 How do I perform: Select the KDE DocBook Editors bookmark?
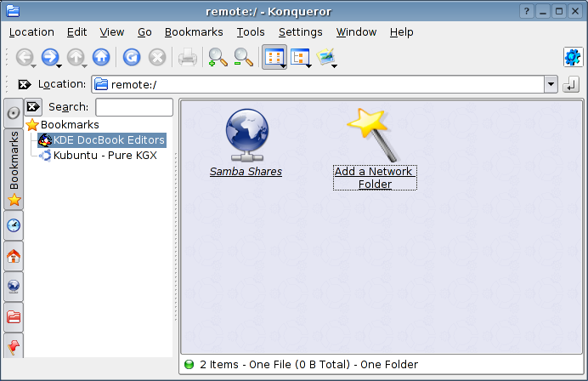[102, 140]
